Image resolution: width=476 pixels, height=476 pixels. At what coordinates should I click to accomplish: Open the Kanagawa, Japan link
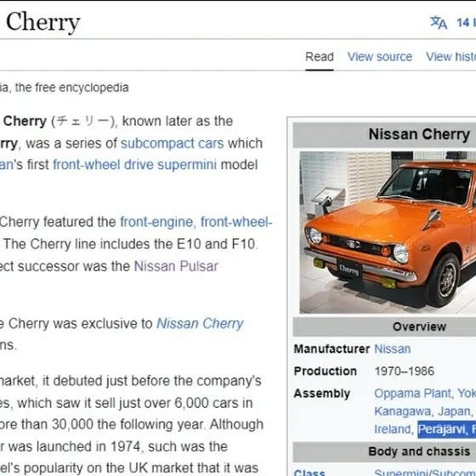[422, 411]
